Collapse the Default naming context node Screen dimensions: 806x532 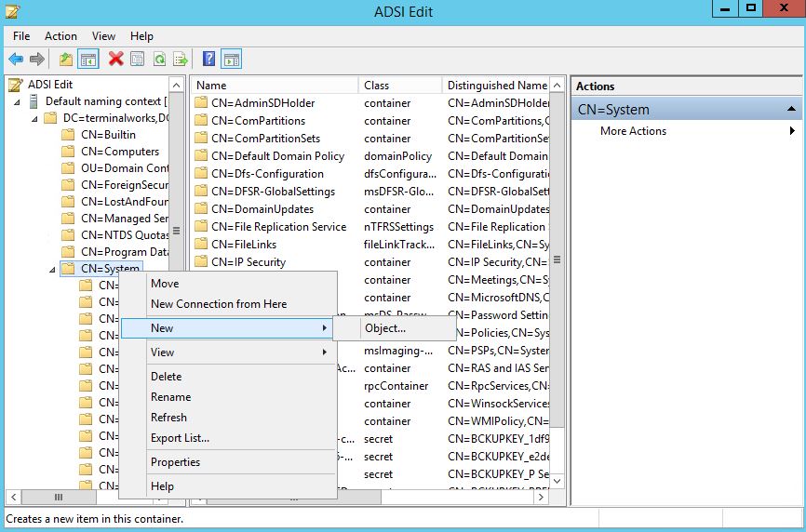[x=17, y=102]
